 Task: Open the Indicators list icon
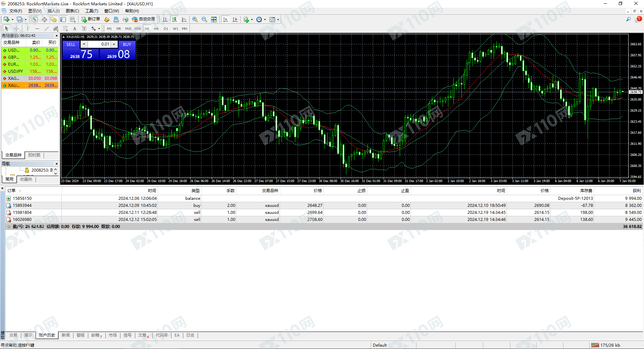click(246, 19)
